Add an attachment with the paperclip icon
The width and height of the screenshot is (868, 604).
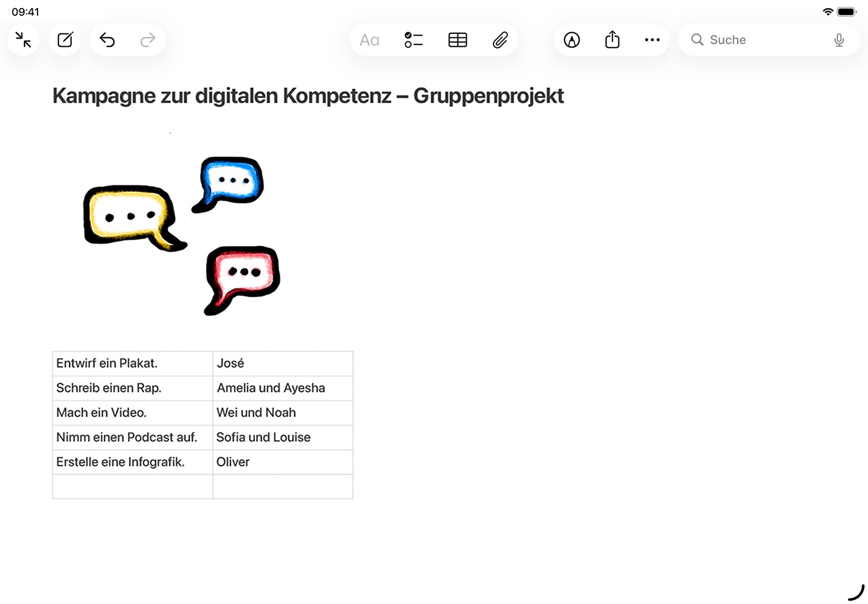(500, 40)
